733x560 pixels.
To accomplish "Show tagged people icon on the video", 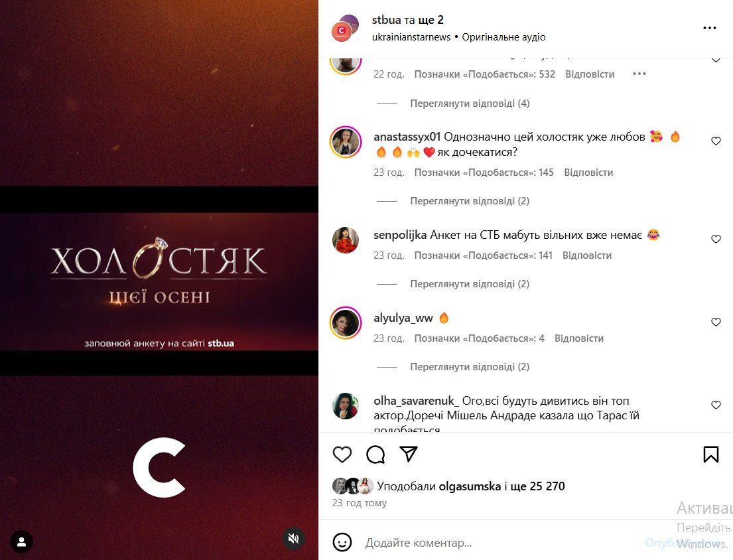I will click(21, 542).
